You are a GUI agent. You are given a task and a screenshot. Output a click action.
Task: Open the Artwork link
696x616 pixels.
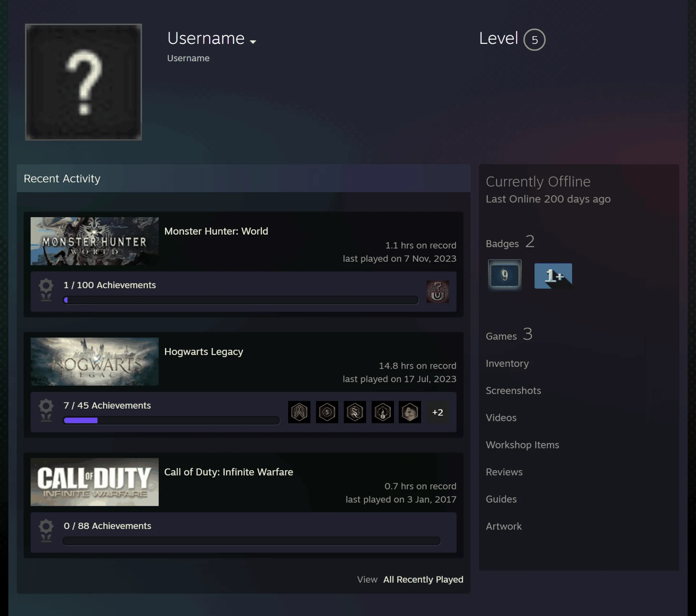(504, 526)
